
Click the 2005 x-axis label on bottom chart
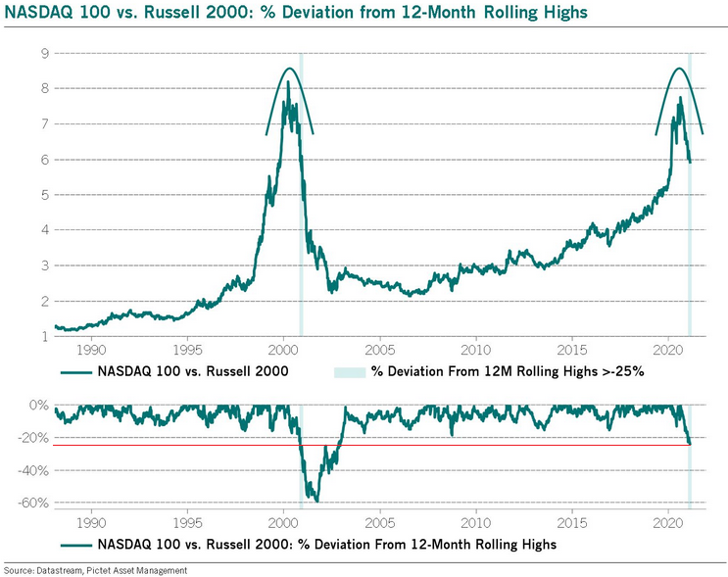tap(380, 523)
